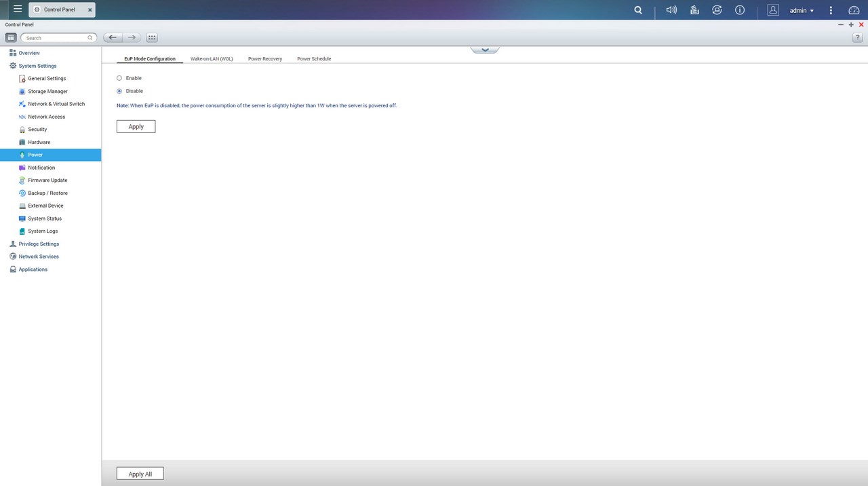Open the volume control icon
The width and height of the screenshot is (868, 486).
coord(671,10)
